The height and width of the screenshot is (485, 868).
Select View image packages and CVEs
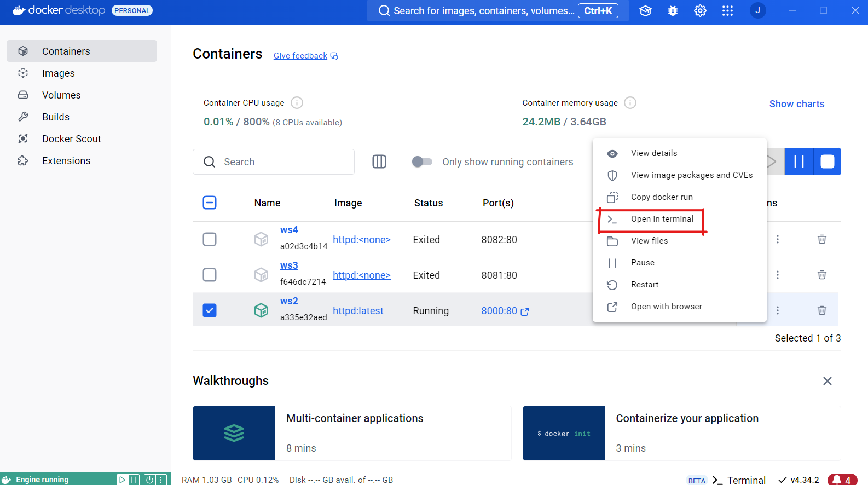click(679, 175)
